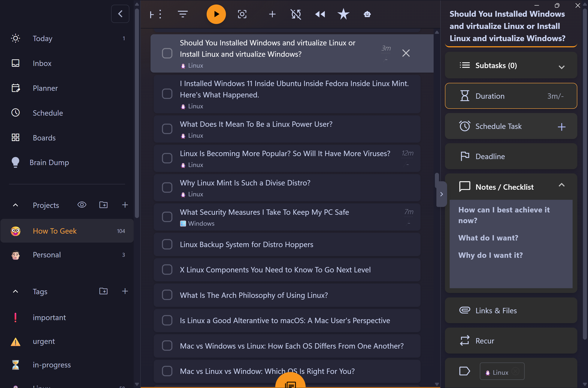Remove the Linux tag chip
This screenshot has height=388, width=588.
coord(515,371)
